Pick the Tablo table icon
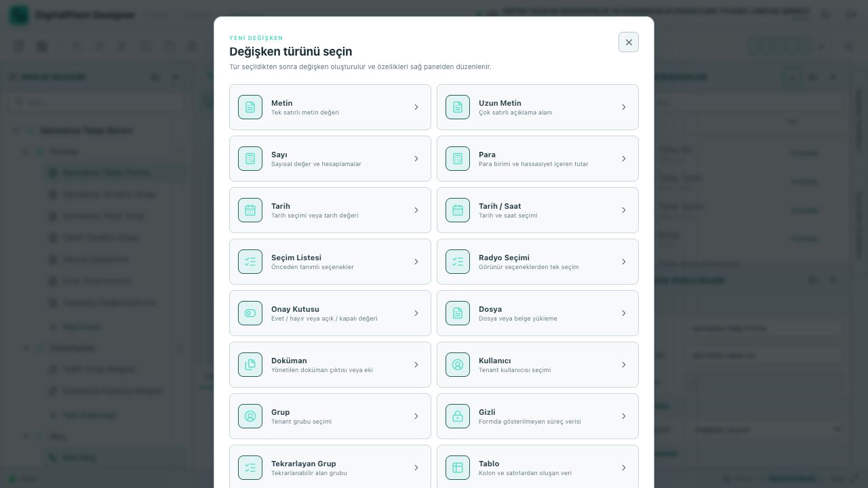The height and width of the screenshot is (488, 868). [458, 468]
